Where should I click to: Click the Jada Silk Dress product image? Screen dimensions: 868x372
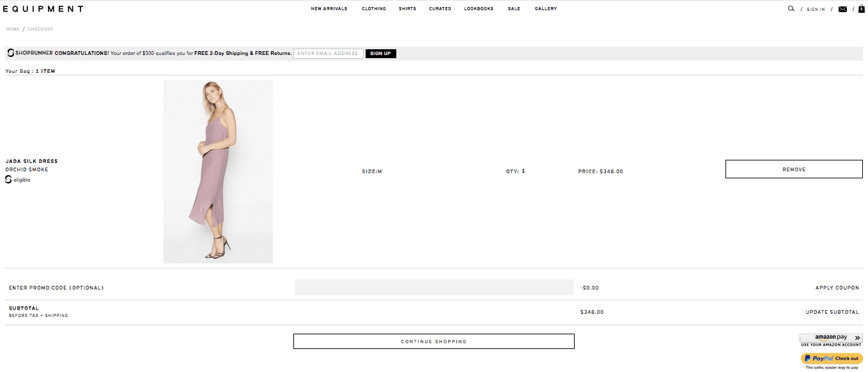click(x=218, y=171)
